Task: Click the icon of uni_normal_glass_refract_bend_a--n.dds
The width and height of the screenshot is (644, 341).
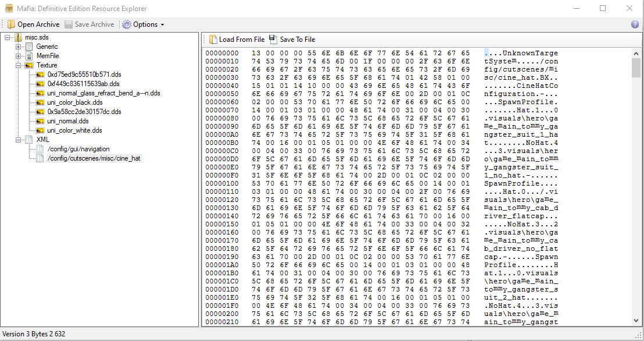Action: click(40, 93)
